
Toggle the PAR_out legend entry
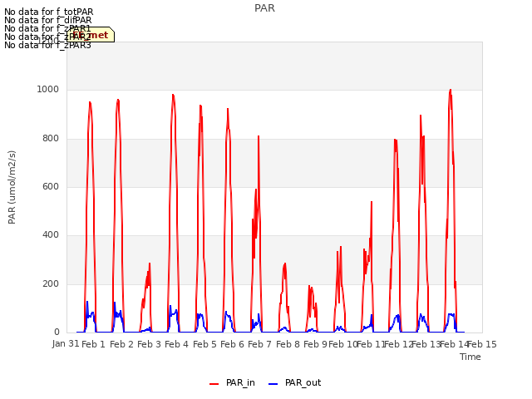point(294,382)
